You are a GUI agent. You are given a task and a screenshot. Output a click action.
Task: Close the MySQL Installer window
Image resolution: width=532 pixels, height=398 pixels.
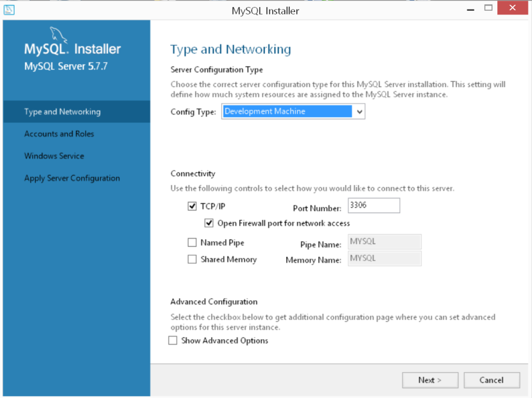click(513, 7)
